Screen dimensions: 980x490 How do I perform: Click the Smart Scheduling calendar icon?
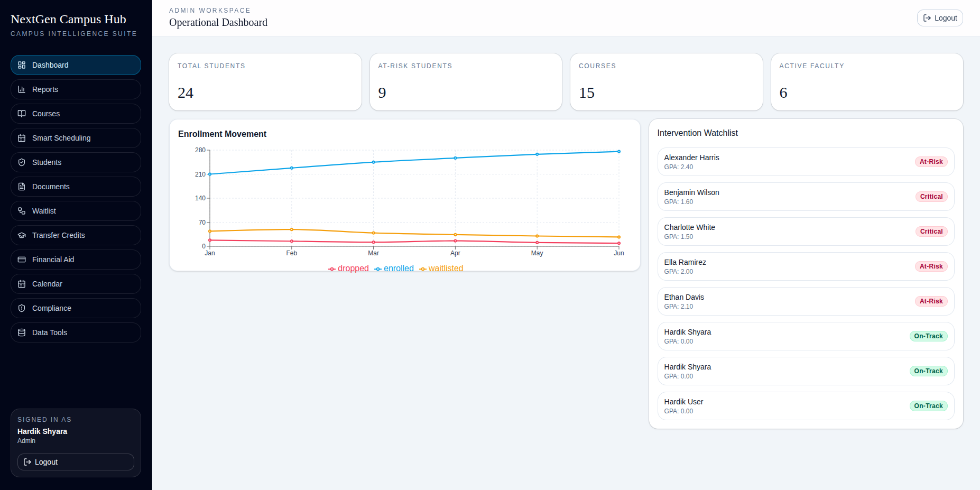tap(22, 138)
